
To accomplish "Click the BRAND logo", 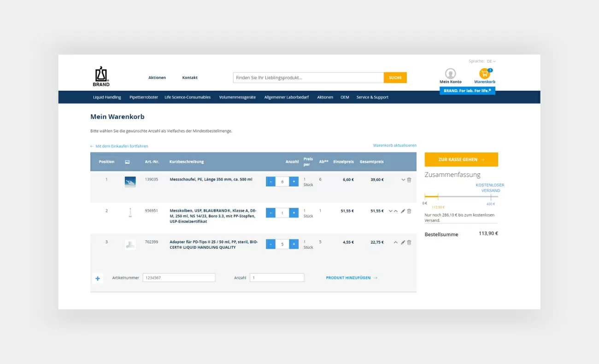I will 101,76.
